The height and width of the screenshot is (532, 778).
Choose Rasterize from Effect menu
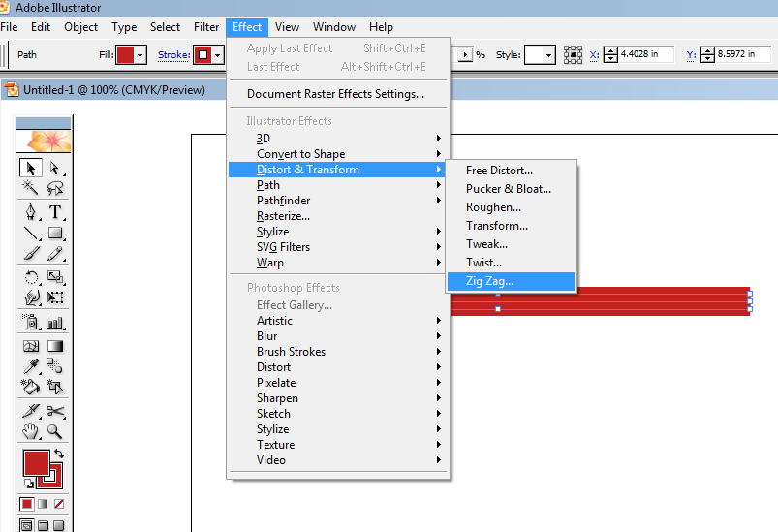(337, 216)
